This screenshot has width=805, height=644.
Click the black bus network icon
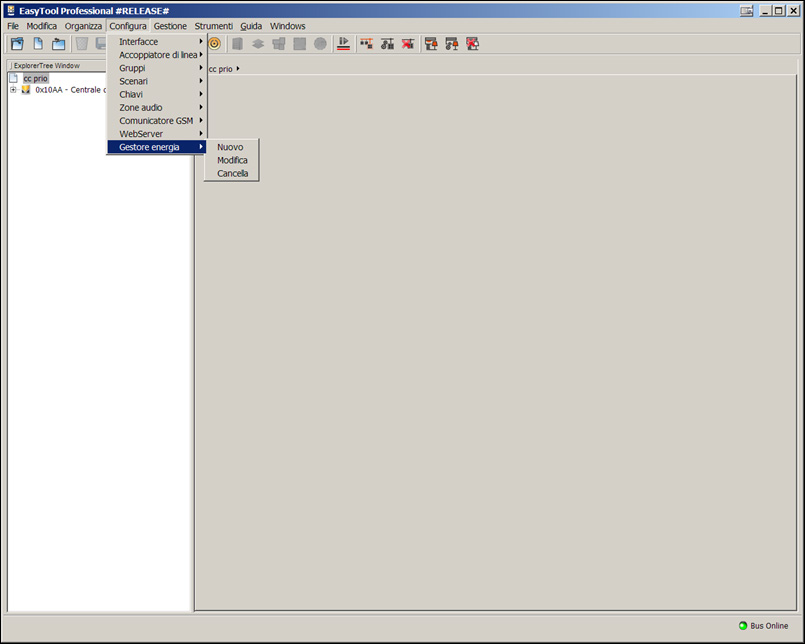click(x=387, y=44)
